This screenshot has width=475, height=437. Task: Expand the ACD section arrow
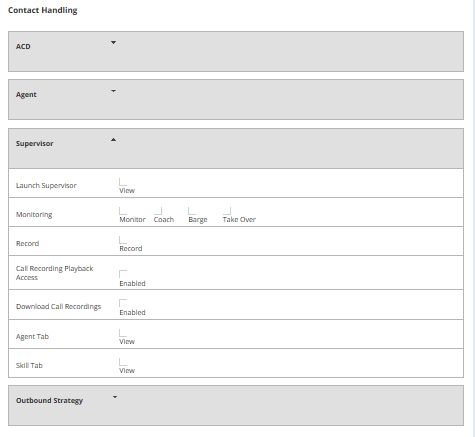coord(113,43)
